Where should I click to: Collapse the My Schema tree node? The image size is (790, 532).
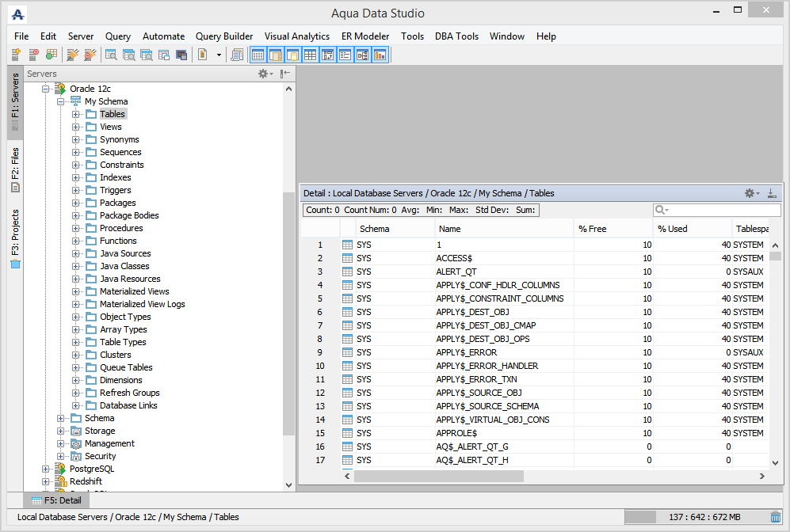(61, 101)
